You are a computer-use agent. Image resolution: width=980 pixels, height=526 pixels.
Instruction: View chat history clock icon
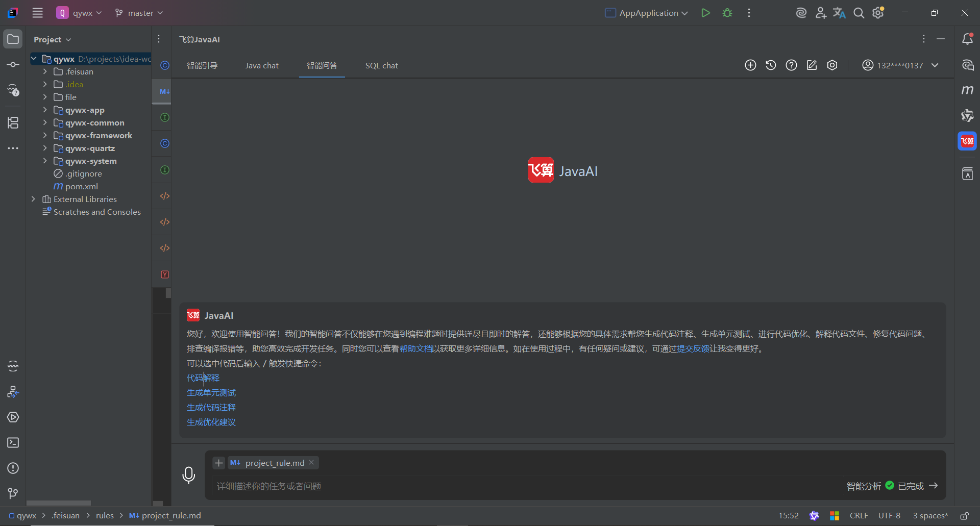click(771, 65)
